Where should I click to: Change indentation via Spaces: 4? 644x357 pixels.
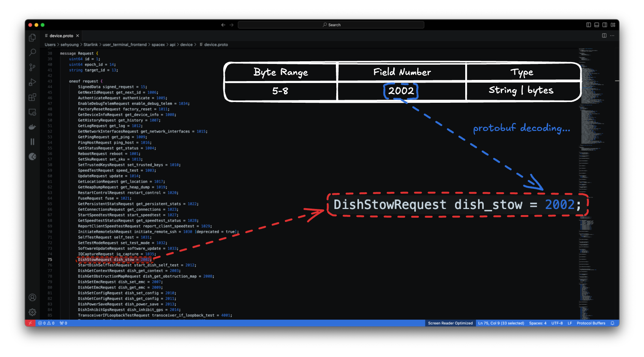(537, 323)
